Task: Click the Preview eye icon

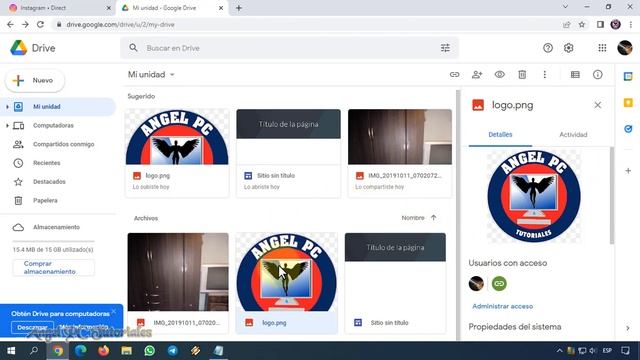Action: (x=500, y=75)
